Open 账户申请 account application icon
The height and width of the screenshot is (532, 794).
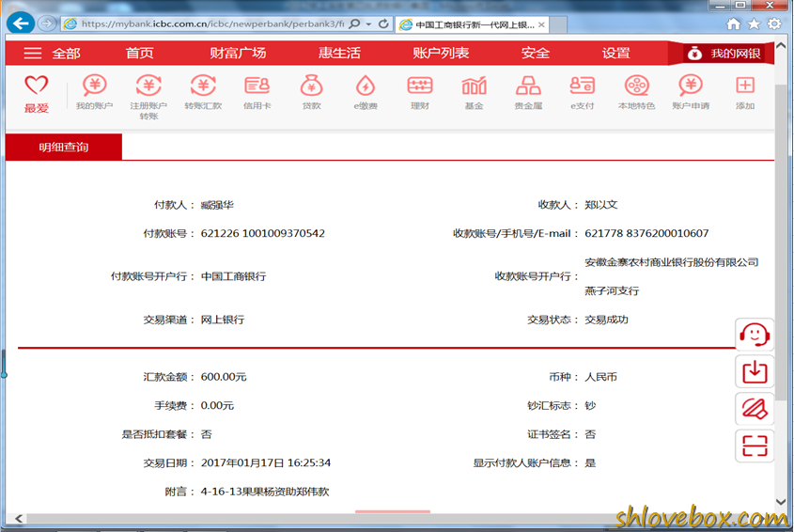[x=691, y=92]
